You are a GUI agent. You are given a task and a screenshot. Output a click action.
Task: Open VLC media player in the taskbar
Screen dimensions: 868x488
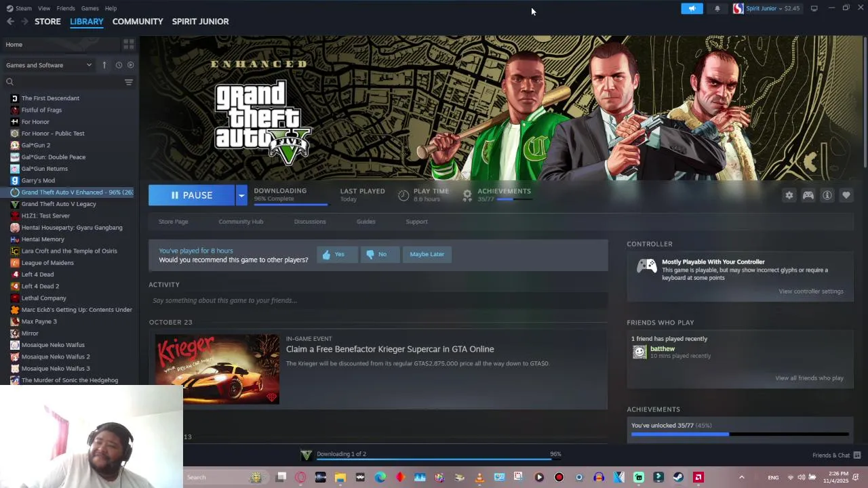coord(479,477)
